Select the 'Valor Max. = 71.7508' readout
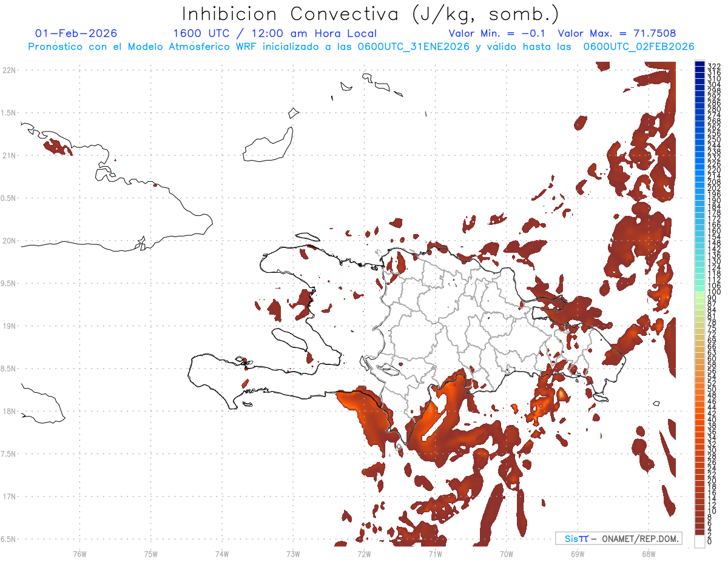 click(x=617, y=33)
